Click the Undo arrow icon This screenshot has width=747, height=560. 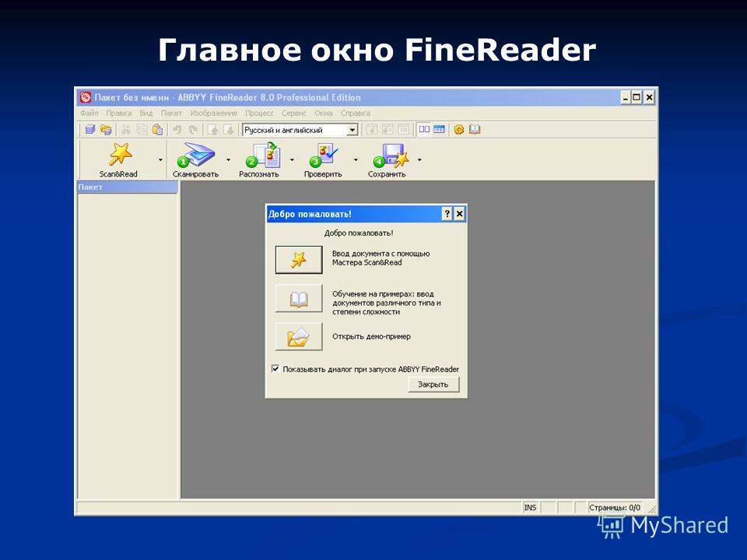[x=177, y=130]
